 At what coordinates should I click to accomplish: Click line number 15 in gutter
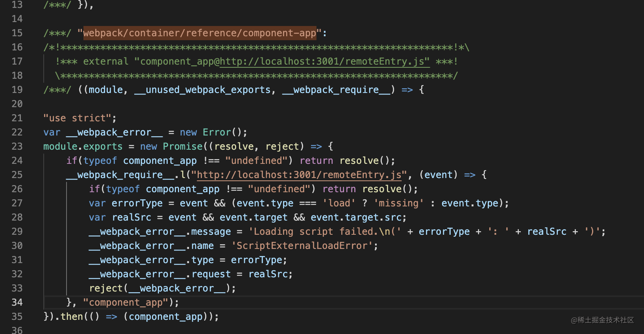coord(17,33)
